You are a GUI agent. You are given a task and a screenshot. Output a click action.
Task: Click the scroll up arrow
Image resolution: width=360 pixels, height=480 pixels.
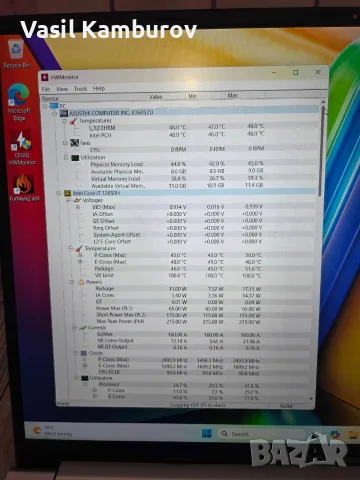(323, 102)
